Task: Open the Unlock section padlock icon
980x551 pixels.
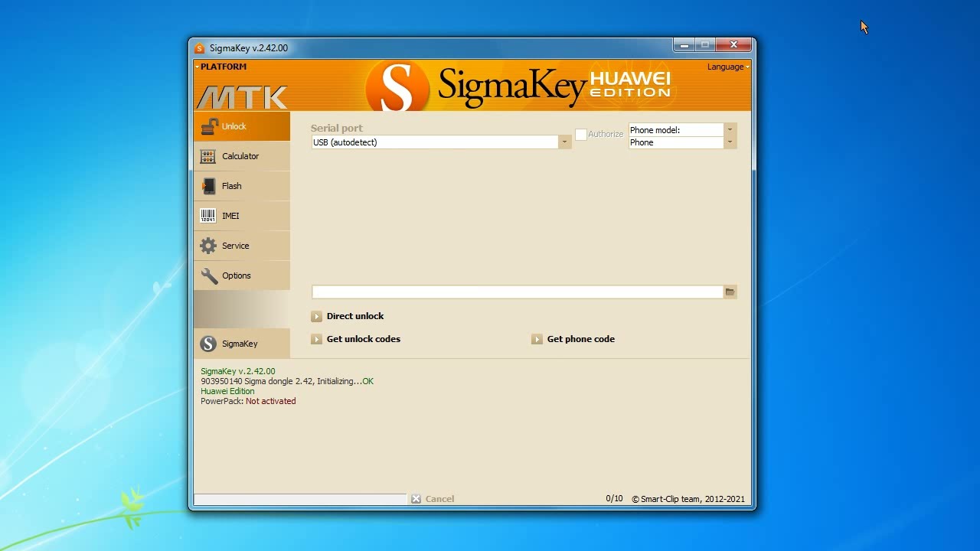Action: coord(209,126)
